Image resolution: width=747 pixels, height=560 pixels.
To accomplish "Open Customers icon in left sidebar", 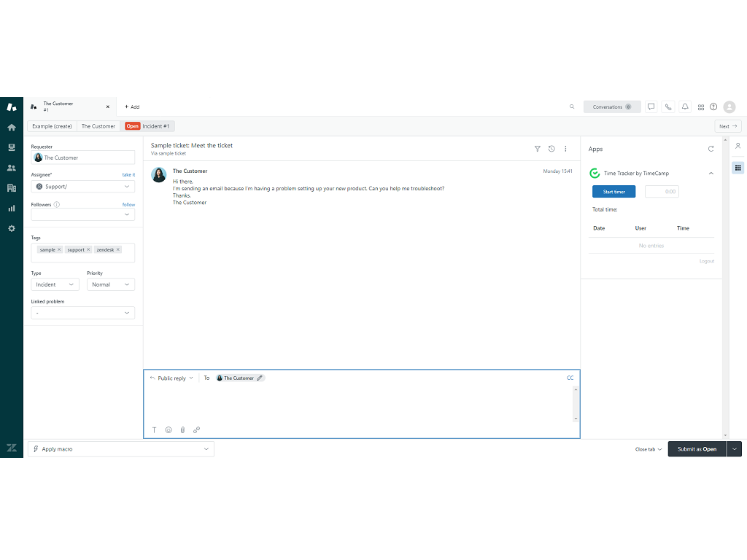I will 11,168.
